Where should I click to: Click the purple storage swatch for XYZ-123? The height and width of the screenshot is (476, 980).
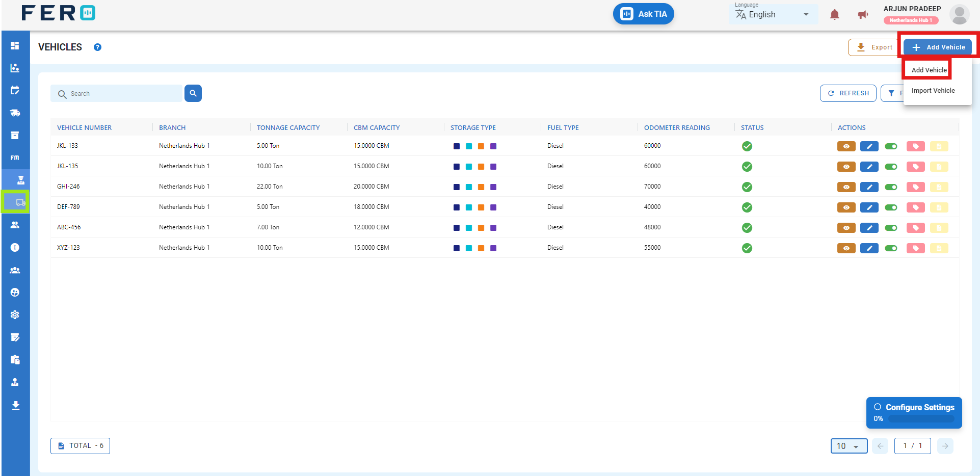pyautogui.click(x=493, y=248)
